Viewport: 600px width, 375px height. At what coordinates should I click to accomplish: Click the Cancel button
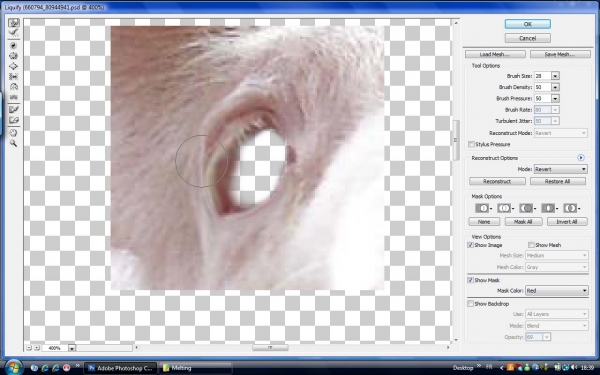tap(528, 38)
